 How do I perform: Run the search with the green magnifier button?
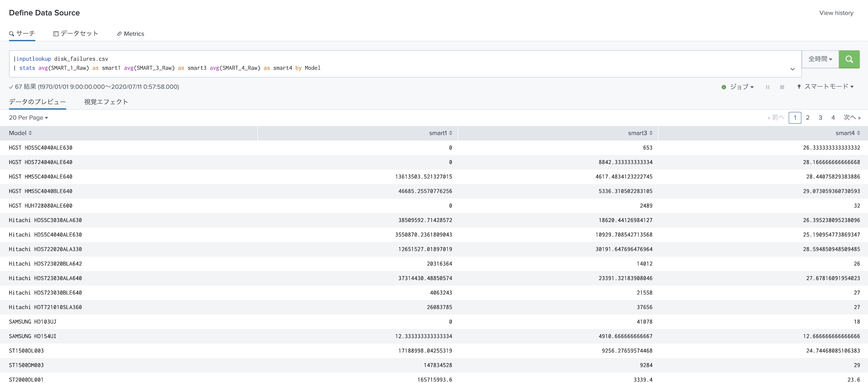[x=849, y=59]
